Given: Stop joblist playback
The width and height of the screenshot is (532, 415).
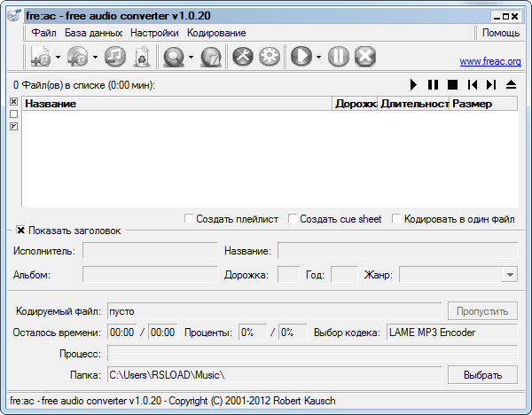Looking at the screenshot, I should (x=452, y=84).
